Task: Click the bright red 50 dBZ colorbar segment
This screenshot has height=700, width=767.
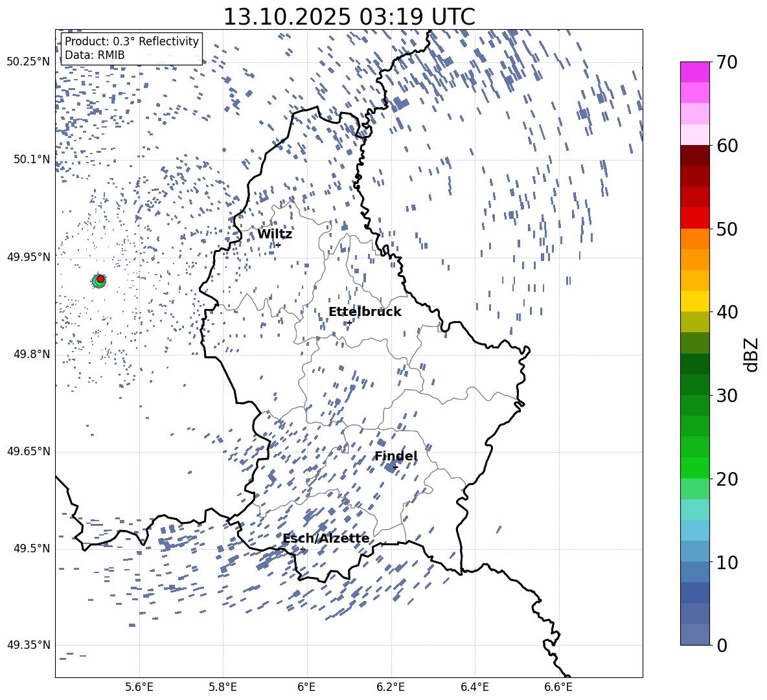Action: 694,218
